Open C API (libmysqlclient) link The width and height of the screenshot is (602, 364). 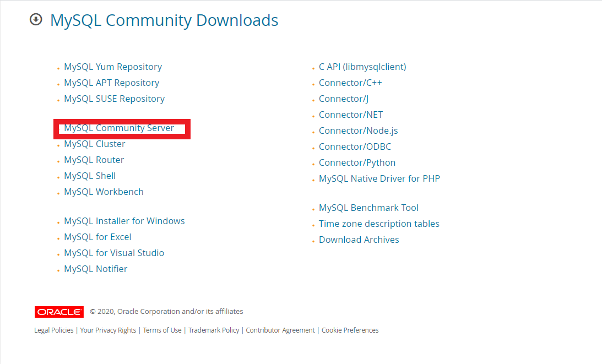tap(362, 67)
